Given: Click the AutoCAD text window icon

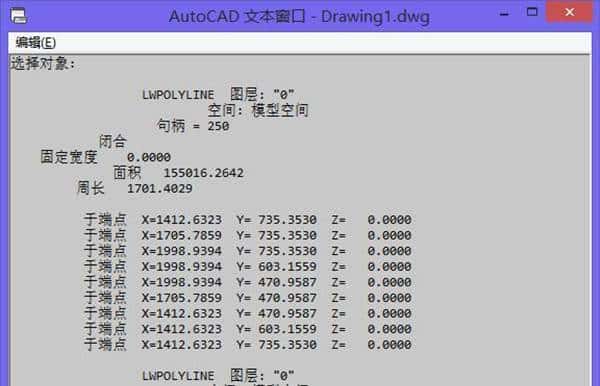Looking at the screenshot, I should (x=18, y=16).
